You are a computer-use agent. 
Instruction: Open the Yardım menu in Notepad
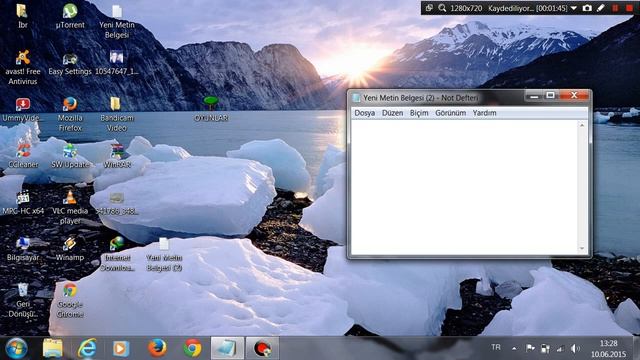coord(484,113)
